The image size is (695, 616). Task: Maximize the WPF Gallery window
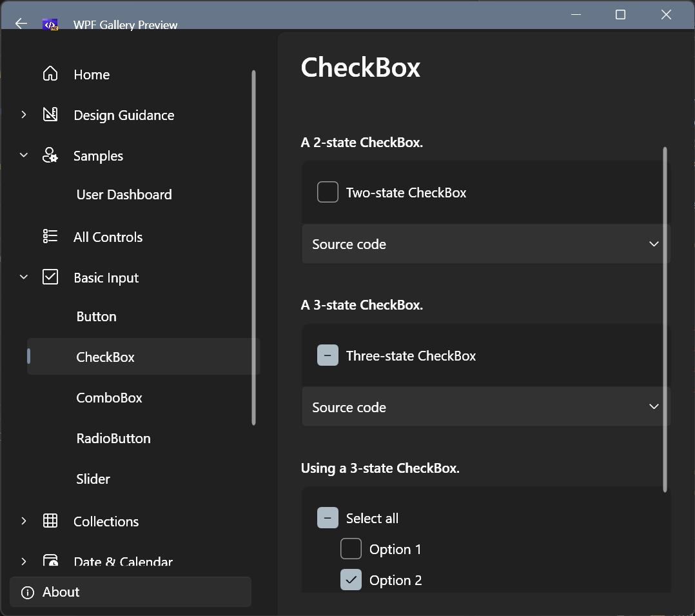click(620, 15)
